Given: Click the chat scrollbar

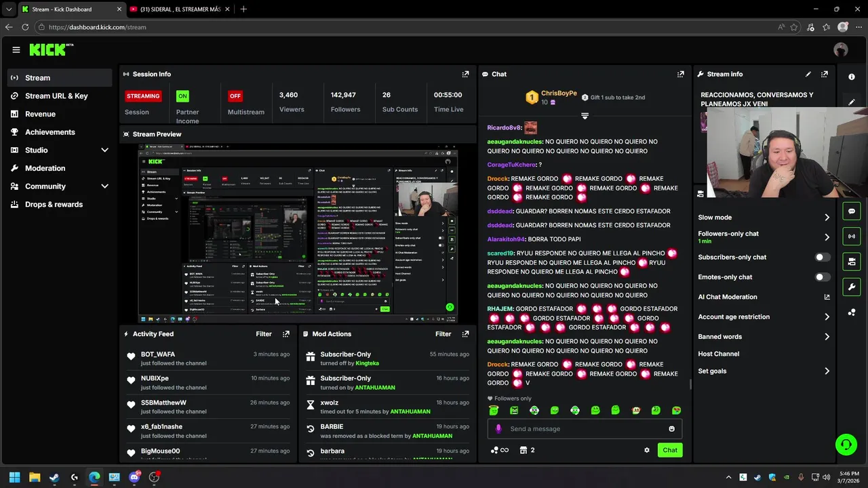Looking at the screenshot, I should (690, 384).
